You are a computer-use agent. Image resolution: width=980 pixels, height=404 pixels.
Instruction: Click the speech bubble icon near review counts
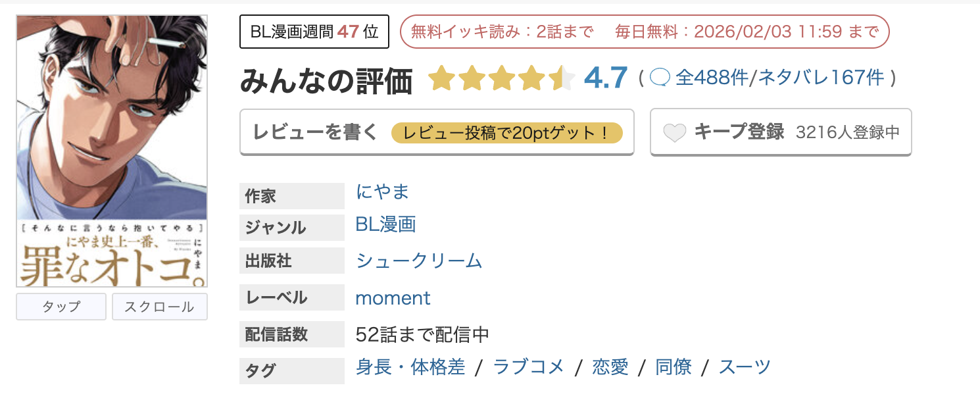pyautogui.click(x=660, y=78)
